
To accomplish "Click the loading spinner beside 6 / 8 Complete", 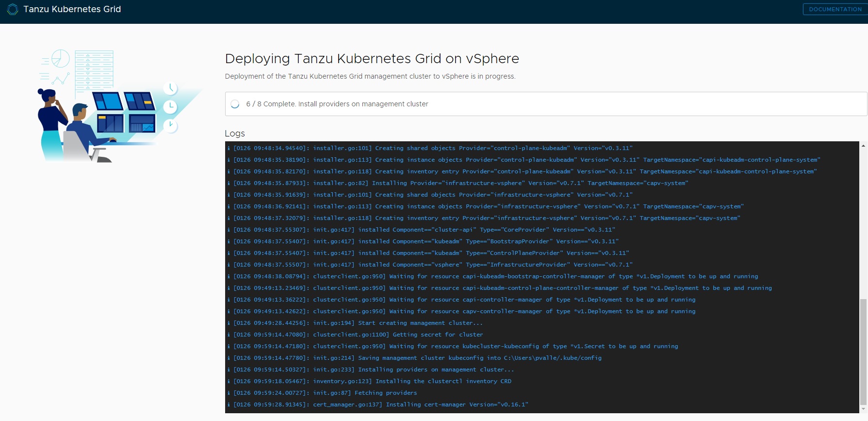I will 235,104.
